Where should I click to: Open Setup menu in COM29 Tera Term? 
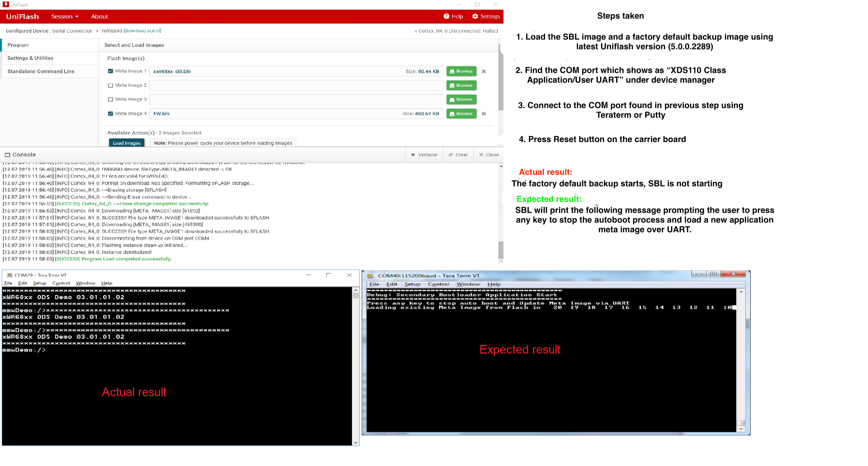click(40, 283)
